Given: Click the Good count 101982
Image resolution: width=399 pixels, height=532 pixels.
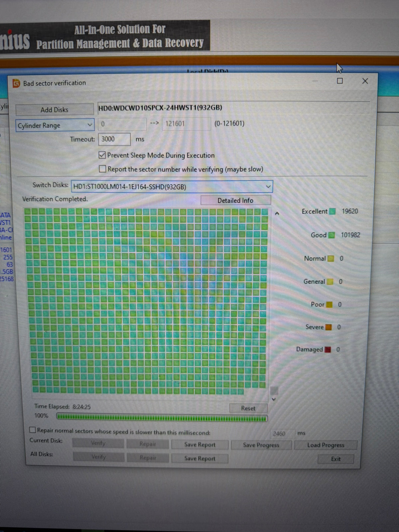Looking at the screenshot, I should (x=350, y=235).
